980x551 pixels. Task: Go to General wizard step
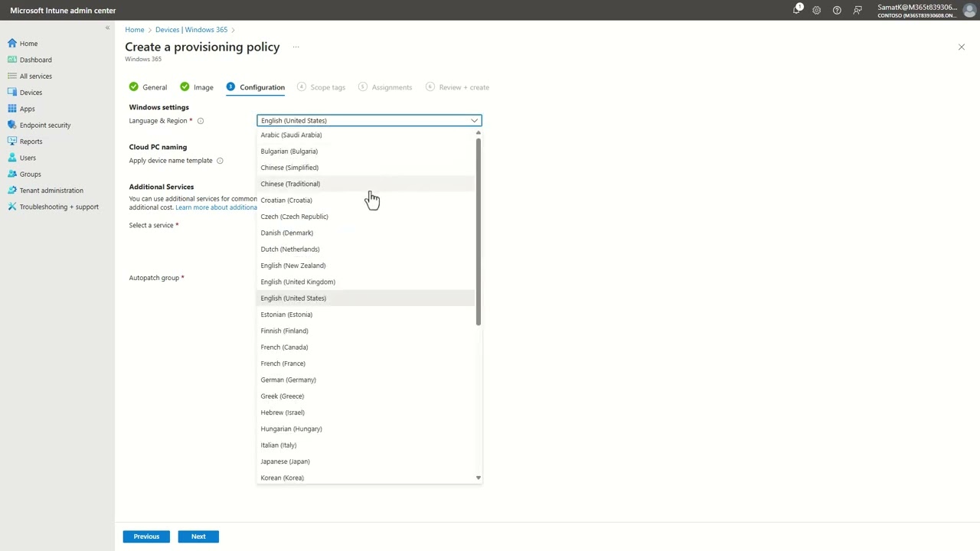(148, 87)
